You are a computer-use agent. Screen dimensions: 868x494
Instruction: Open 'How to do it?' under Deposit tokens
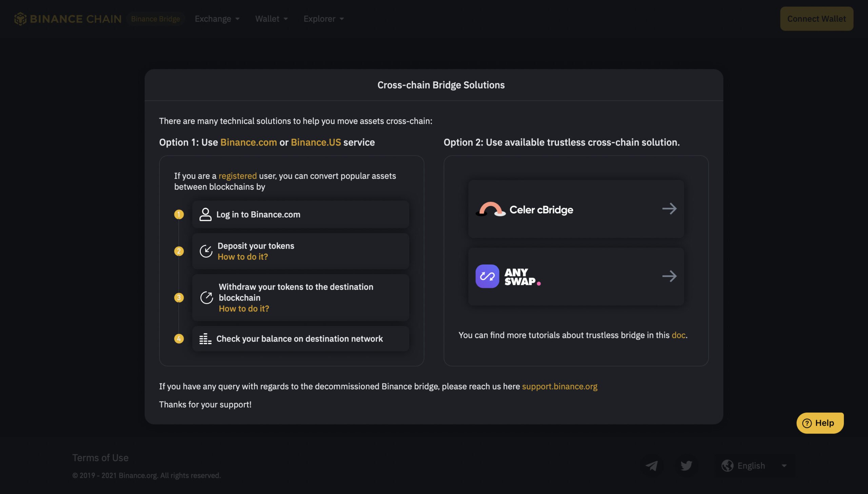tap(243, 257)
